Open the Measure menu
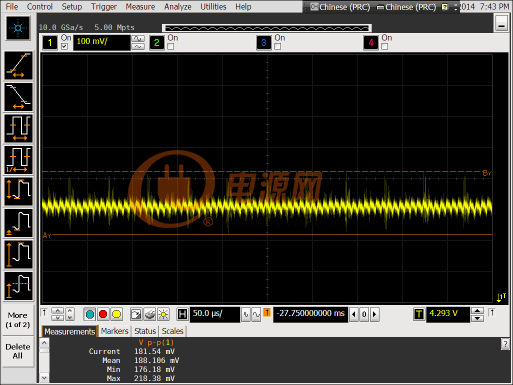513x385 pixels. click(140, 7)
